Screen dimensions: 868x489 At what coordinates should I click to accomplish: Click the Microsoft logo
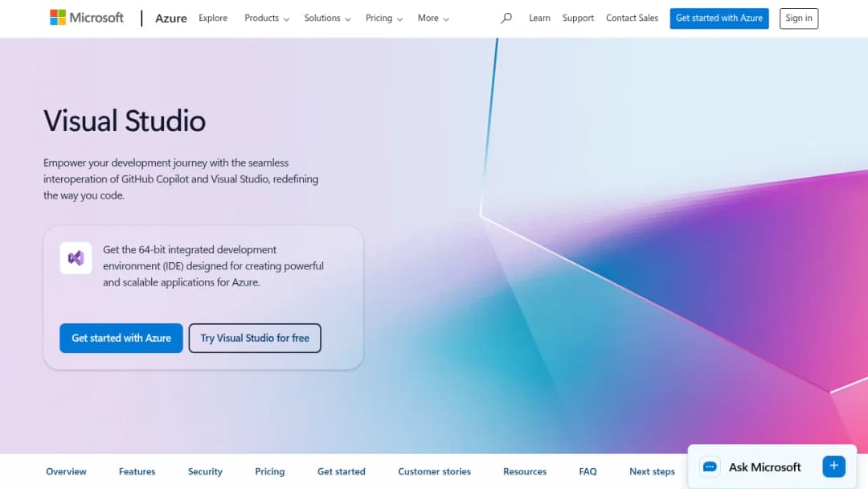click(86, 18)
